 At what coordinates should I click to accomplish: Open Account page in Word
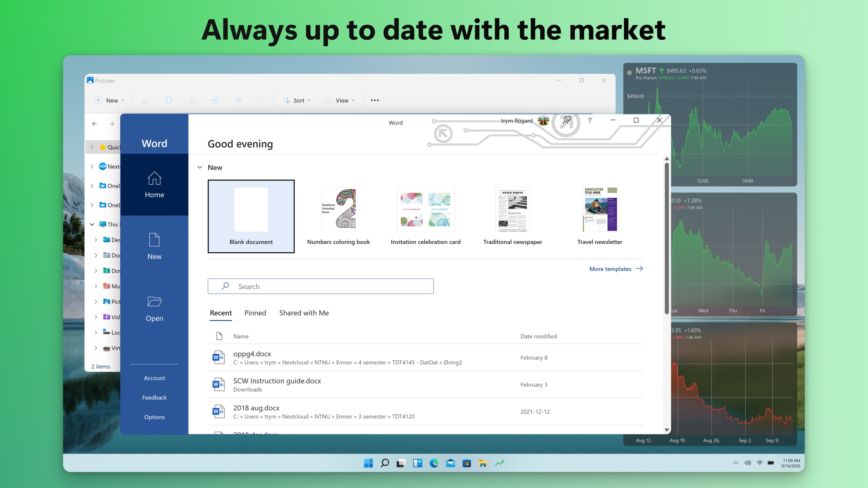coord(154,378)
